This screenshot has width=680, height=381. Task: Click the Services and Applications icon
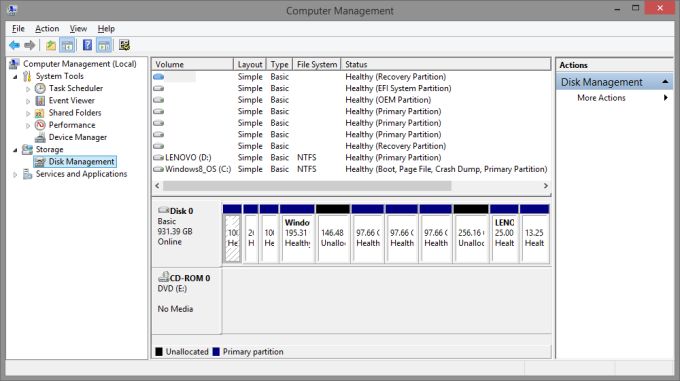click(27, 174)
